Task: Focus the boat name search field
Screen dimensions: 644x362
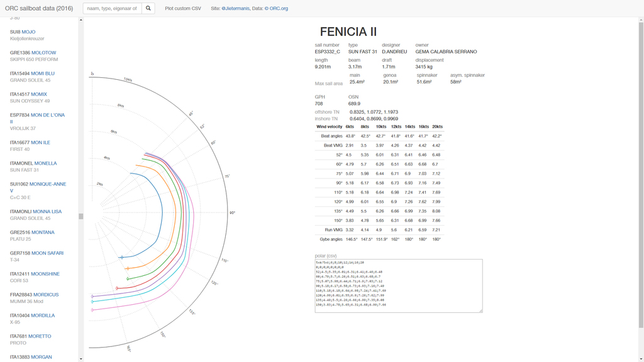Action: tap(112, 8)
